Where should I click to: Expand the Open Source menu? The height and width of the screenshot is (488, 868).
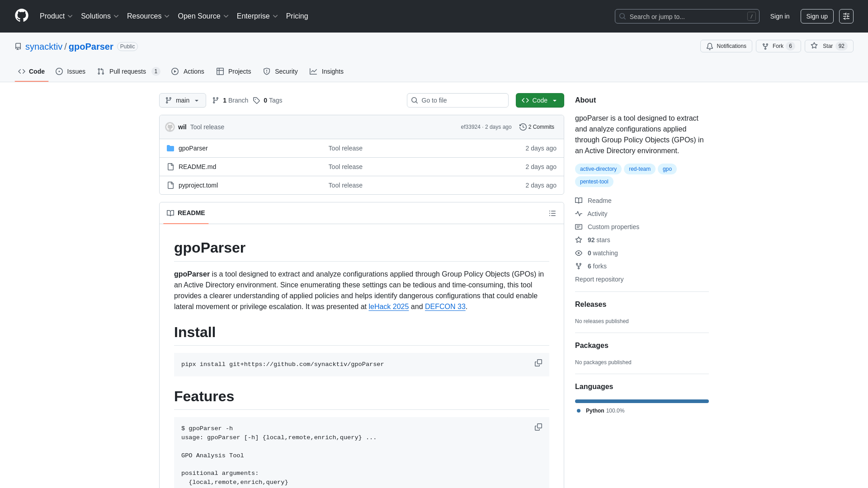point(203,16)
